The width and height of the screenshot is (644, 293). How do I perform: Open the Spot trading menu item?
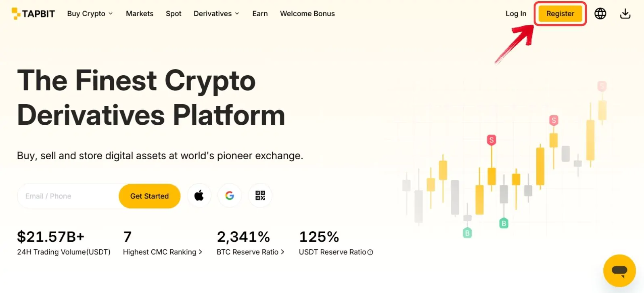pyautogui.click(x=174, y=14)
